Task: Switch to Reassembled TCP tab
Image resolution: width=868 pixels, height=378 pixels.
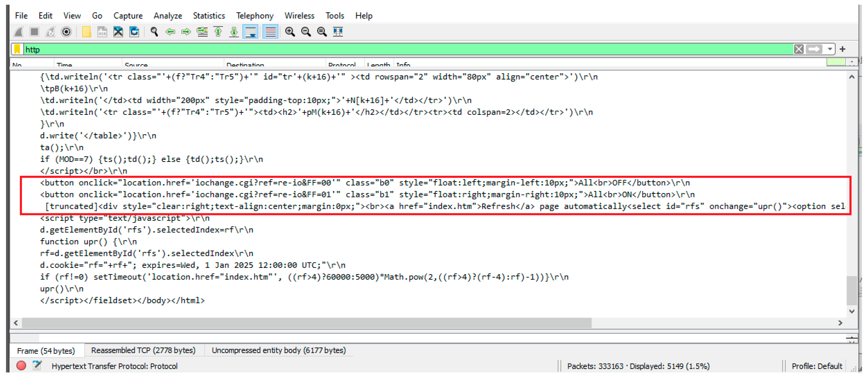Action: click(143, 350)
